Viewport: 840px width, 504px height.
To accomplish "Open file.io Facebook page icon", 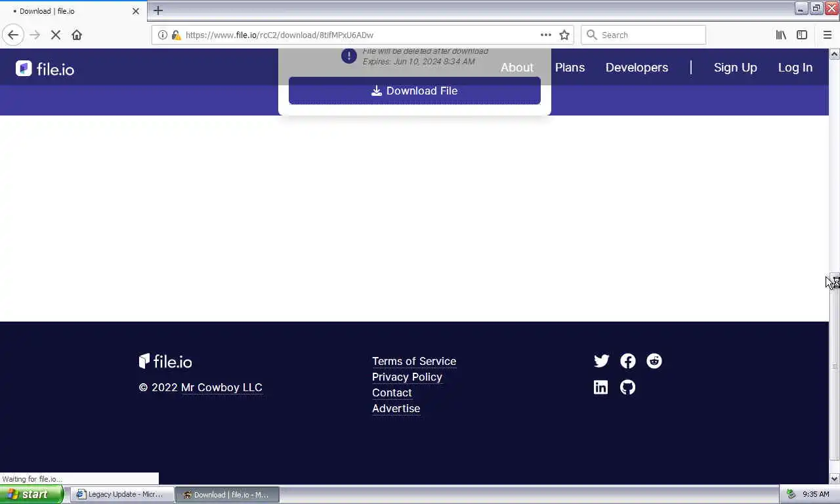I will click(x=628, y=361).
